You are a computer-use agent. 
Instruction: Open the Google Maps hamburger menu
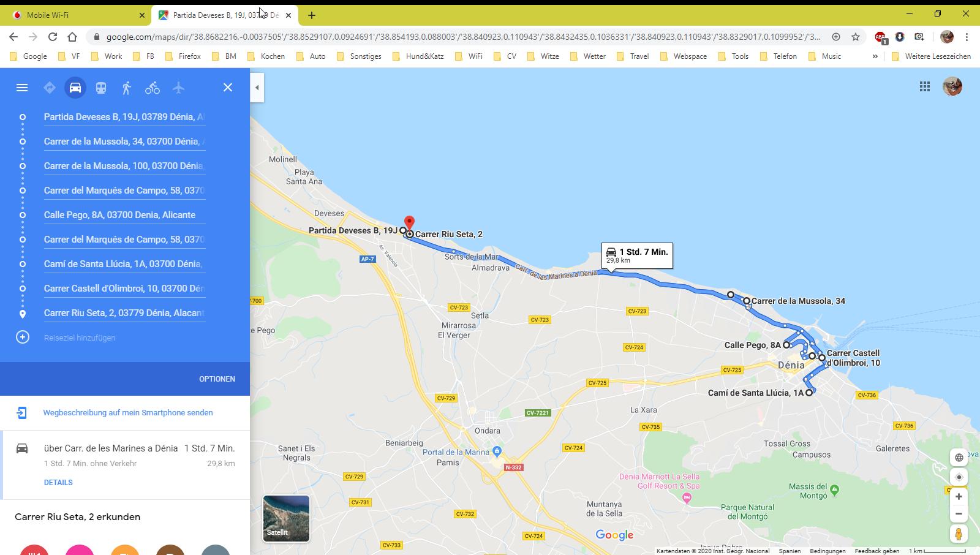coord(22,88)
